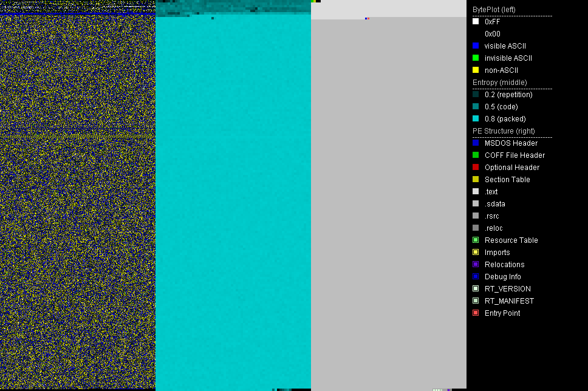Click the white 0xFF legend swatch
This screenshot has height=391, width=588.
click(476, 22)
